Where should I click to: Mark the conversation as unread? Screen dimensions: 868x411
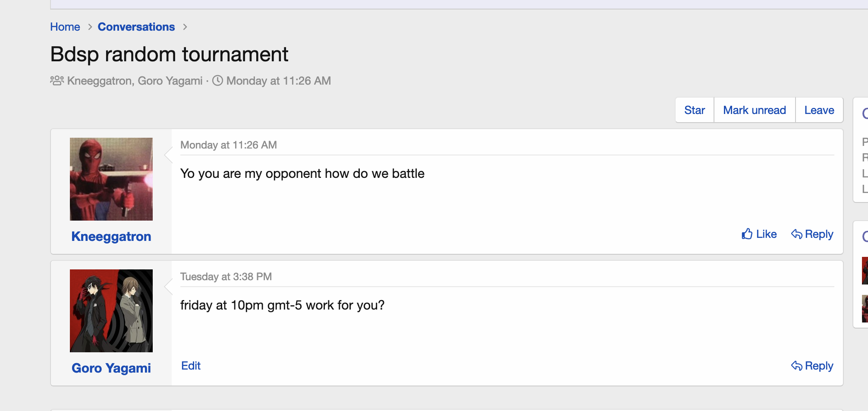tap(754, 110)
